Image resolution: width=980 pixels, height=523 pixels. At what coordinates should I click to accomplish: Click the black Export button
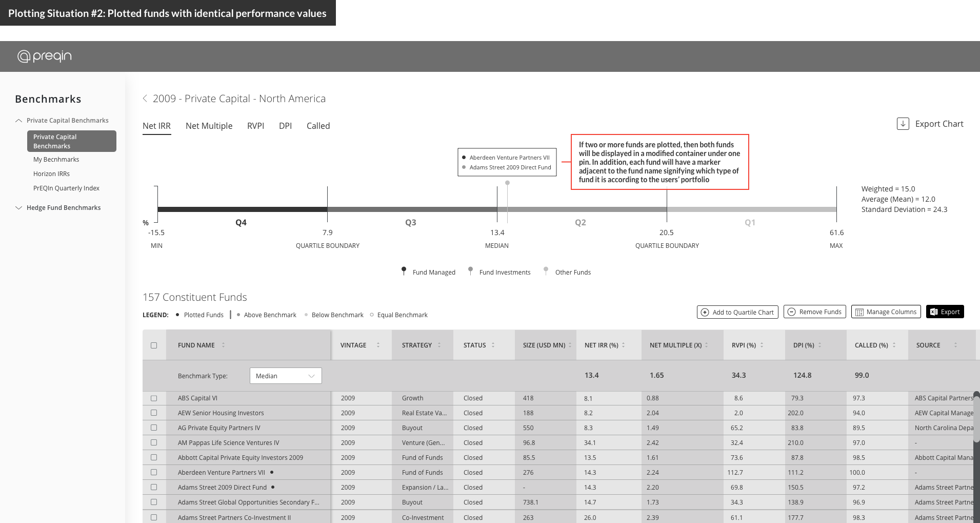pos(945,312)
